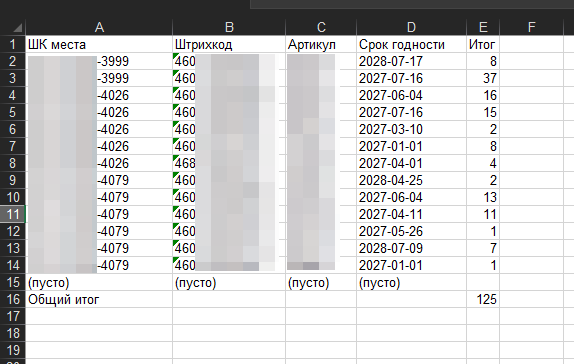Click the 'Штрихкод' header cell
574x364 pixels.
click(229, 44)
